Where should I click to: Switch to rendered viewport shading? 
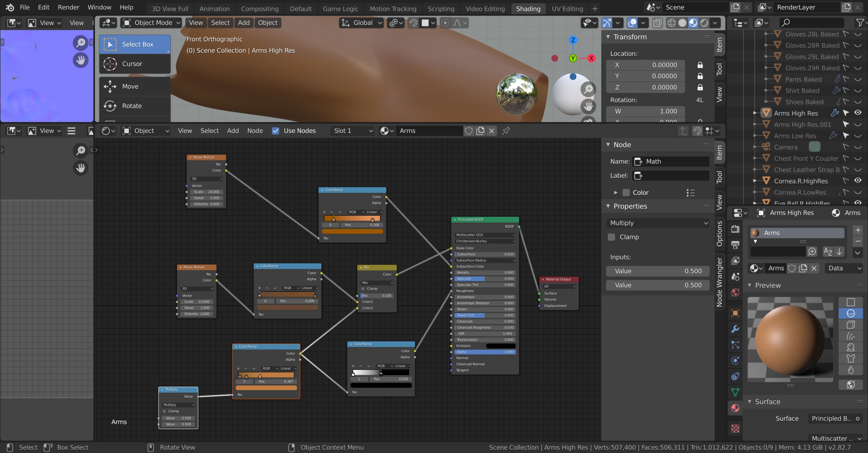pos(704,23)
